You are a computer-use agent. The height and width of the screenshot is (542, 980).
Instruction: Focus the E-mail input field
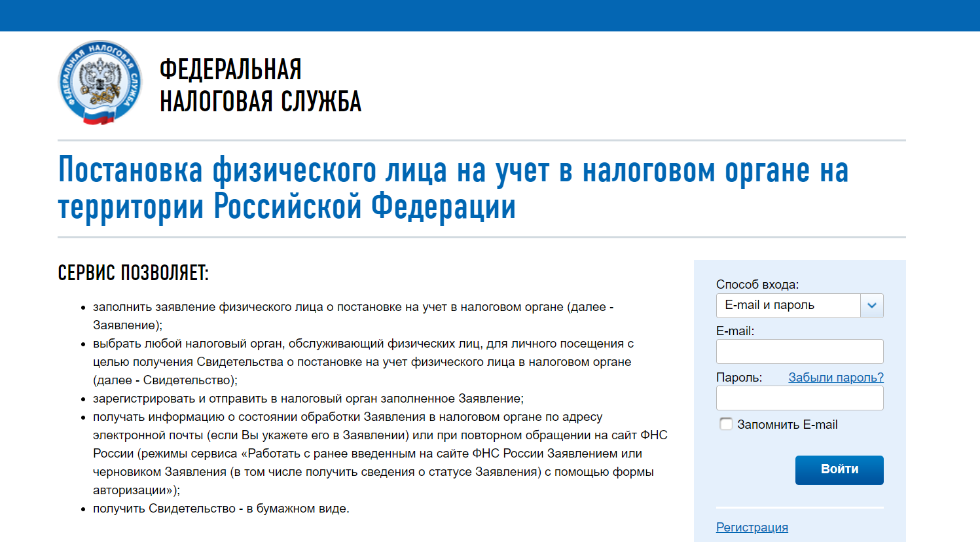click(799, 352)
